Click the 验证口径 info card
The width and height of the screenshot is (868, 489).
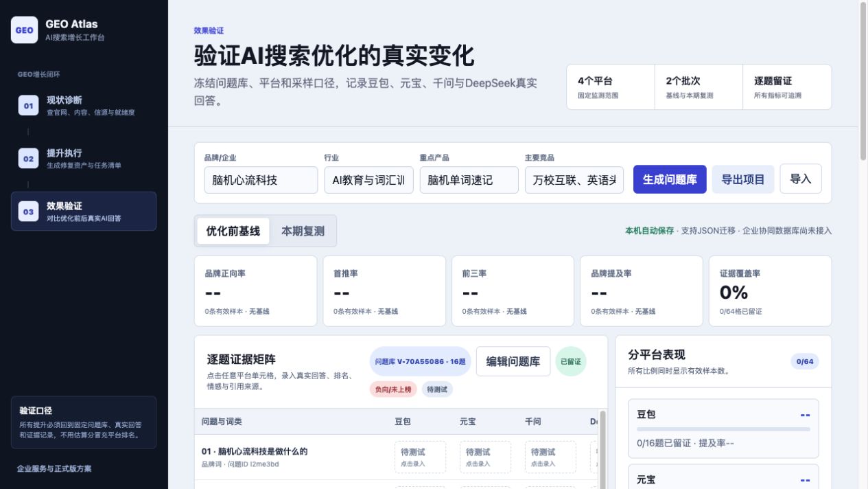84,422
